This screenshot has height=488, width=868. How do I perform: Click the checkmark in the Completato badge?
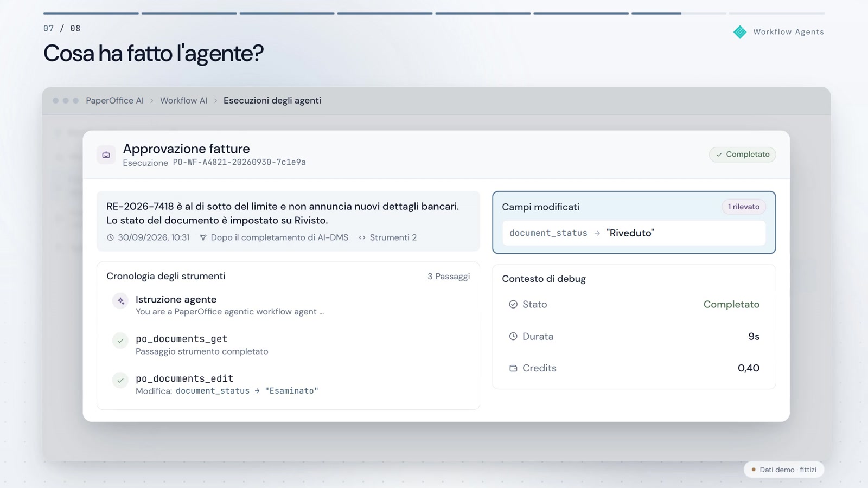(719, 155)
